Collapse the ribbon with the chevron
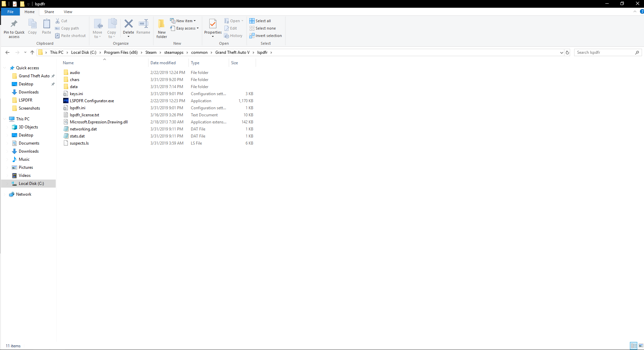This screenshot has height=350, width=644. click(635, 11)
